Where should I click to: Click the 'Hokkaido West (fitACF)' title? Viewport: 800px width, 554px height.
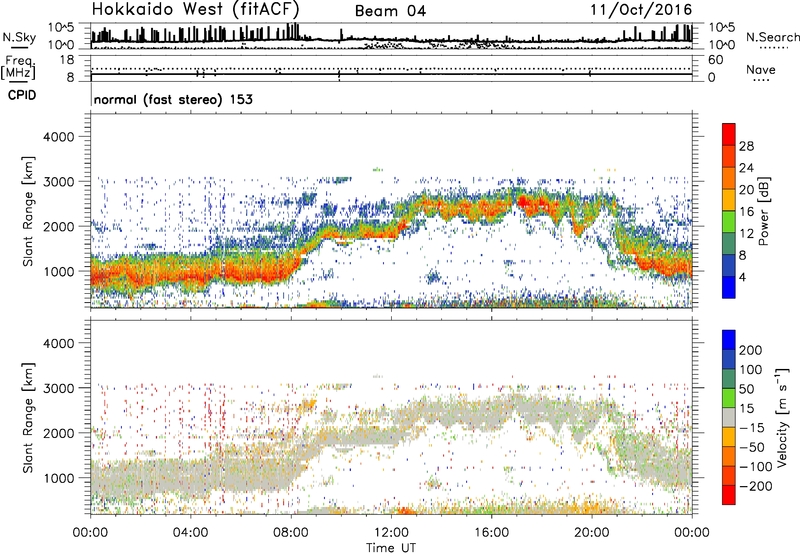click(x=195, y=9)
